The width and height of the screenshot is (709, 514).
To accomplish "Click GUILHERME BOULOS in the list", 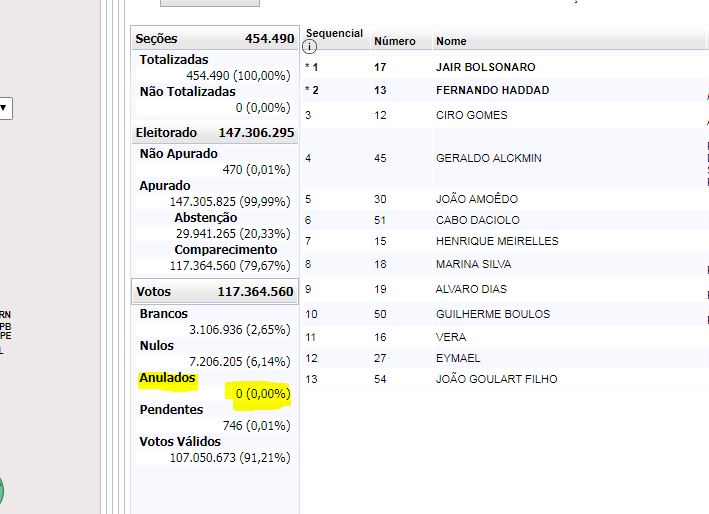I will click(x=493, y=314).
